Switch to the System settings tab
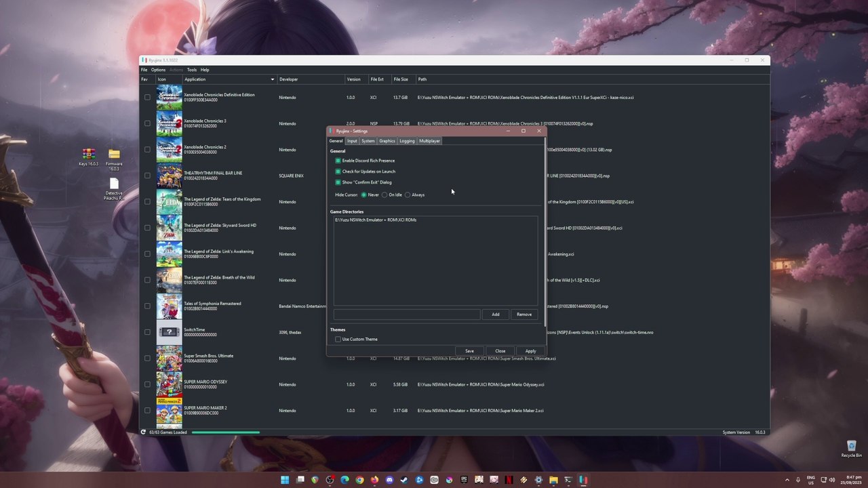868x488 pixels. tap(368, 141)
